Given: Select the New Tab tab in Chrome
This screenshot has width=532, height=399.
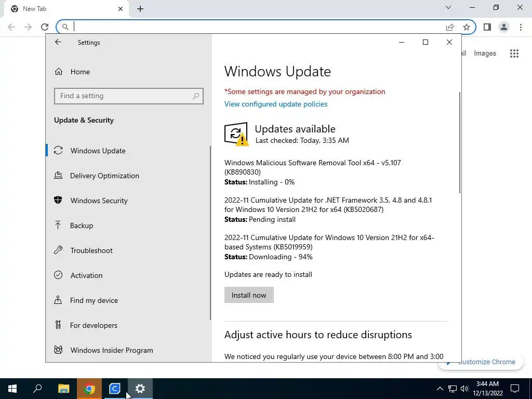Looking at the screenshot, I should 66,9.
